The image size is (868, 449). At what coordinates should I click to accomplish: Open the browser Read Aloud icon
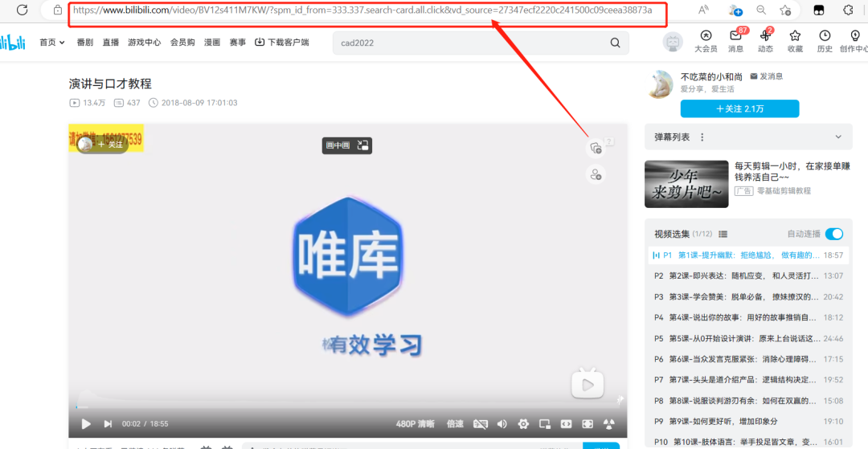pyautogui.click(x=703, y=10)
